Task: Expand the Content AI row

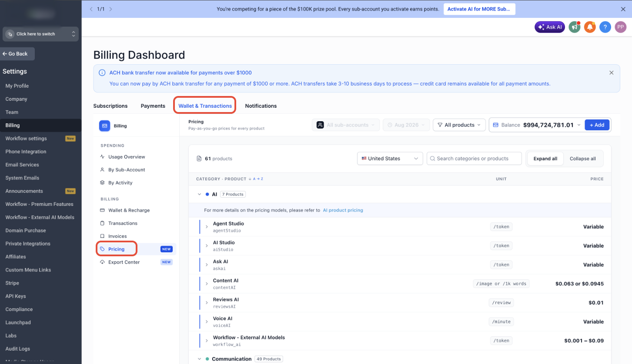Action: point(207,284)
